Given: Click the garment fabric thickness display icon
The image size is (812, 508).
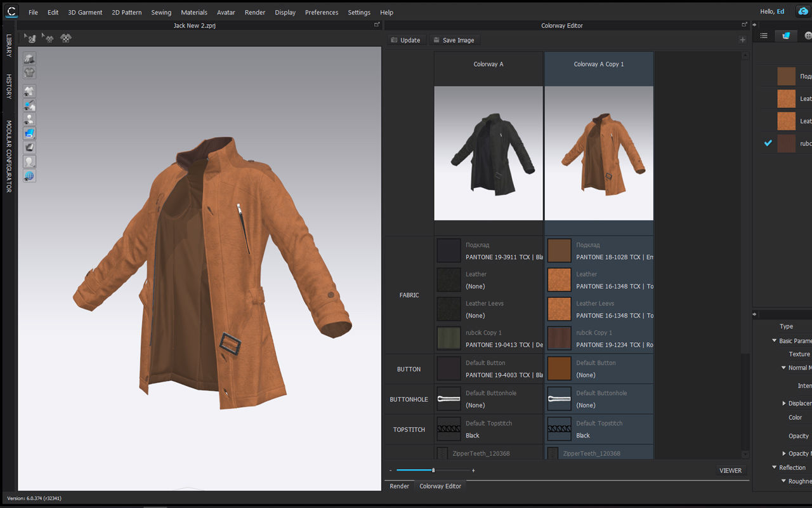Looking at the screenshot, I should tap(29, 58).
